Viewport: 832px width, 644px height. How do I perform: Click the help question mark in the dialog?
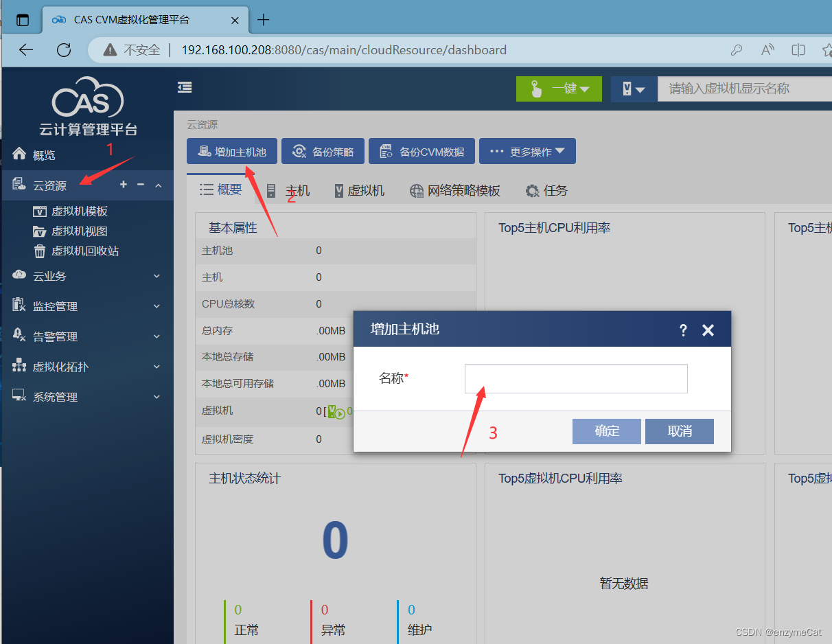coord(683,330)
